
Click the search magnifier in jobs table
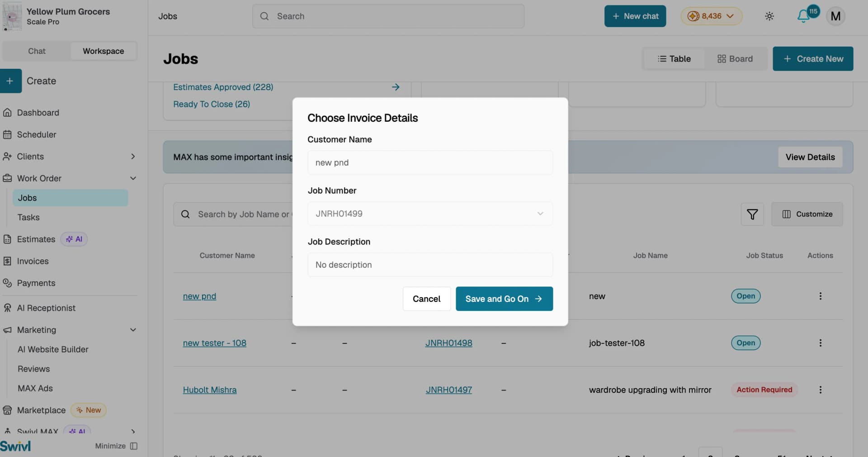(x=185, y=214)
